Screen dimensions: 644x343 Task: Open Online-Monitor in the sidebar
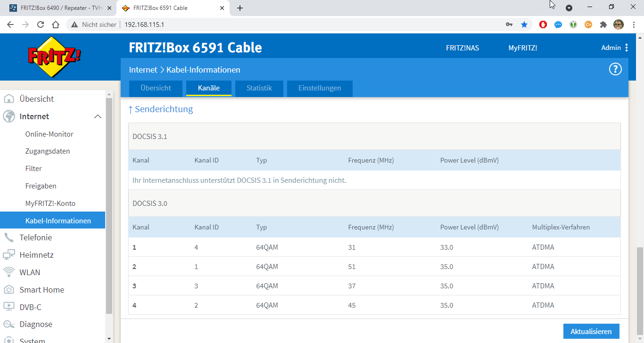coord(50,134)
